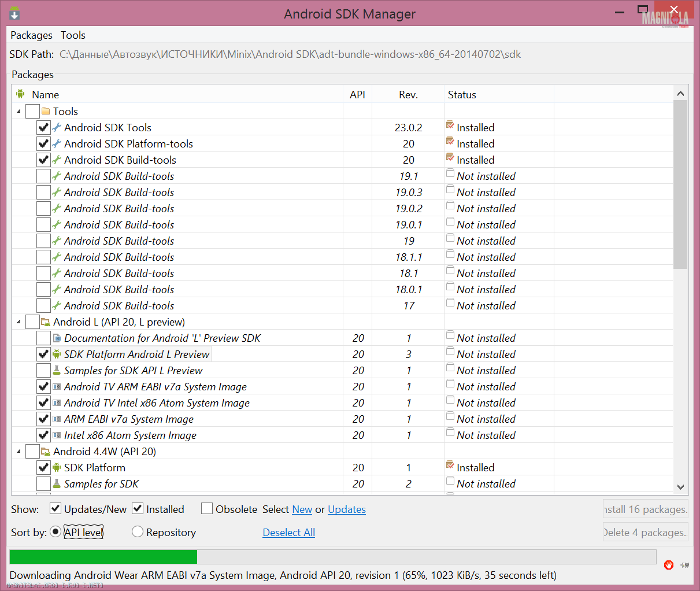Screen dimensions: 700x591
Task: Toggle the Installed filter checkbox
Action: [138, 509]
